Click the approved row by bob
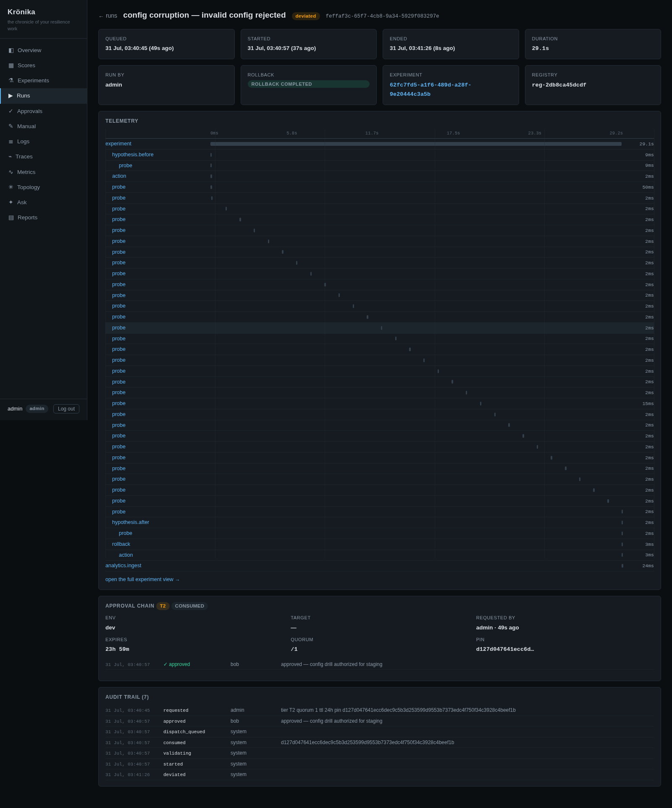The height and width of the screenshot is (808, 672). pos(380,664)
